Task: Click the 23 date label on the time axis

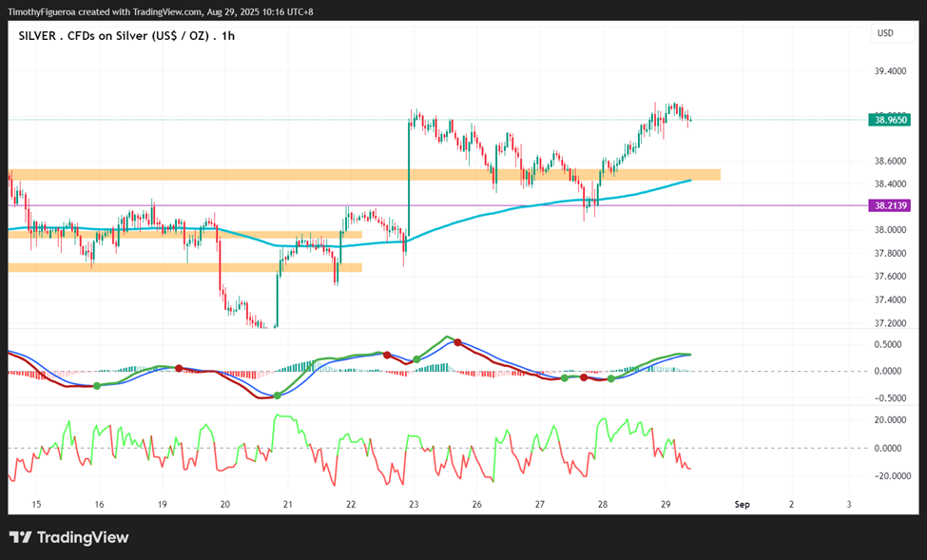Action: click(x=414, y=505)
